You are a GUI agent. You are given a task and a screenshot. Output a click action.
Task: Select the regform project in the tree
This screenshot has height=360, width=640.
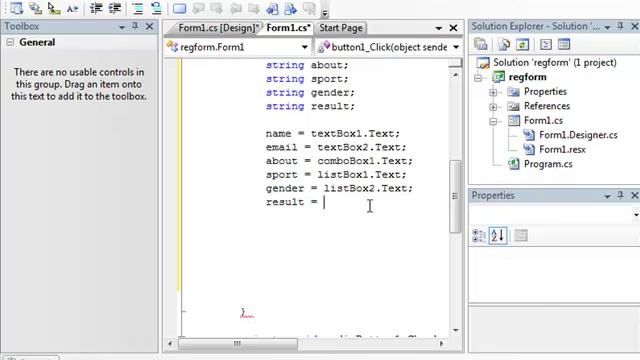(527, 77)
